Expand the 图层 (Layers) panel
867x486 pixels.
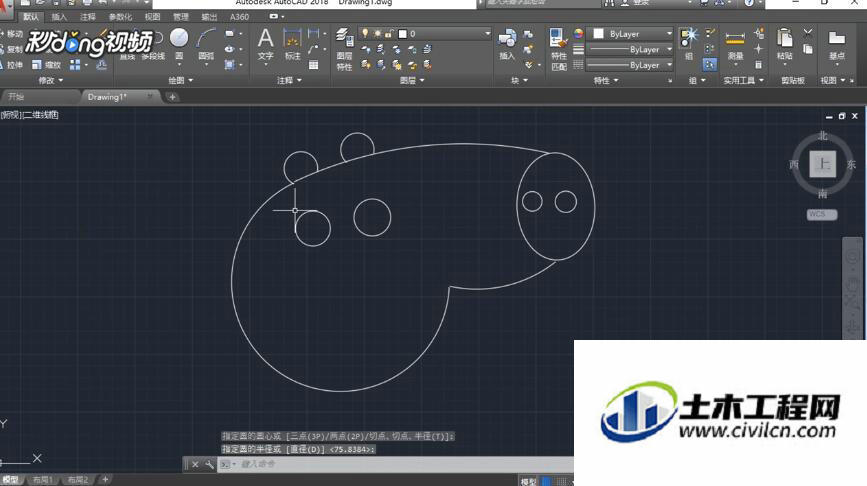pos(412,80)
